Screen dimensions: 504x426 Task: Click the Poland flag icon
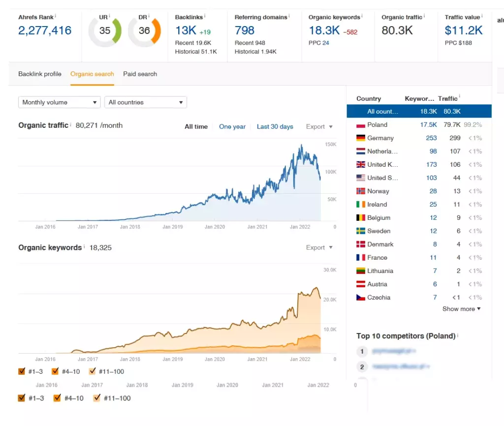[x=361, y=124]
